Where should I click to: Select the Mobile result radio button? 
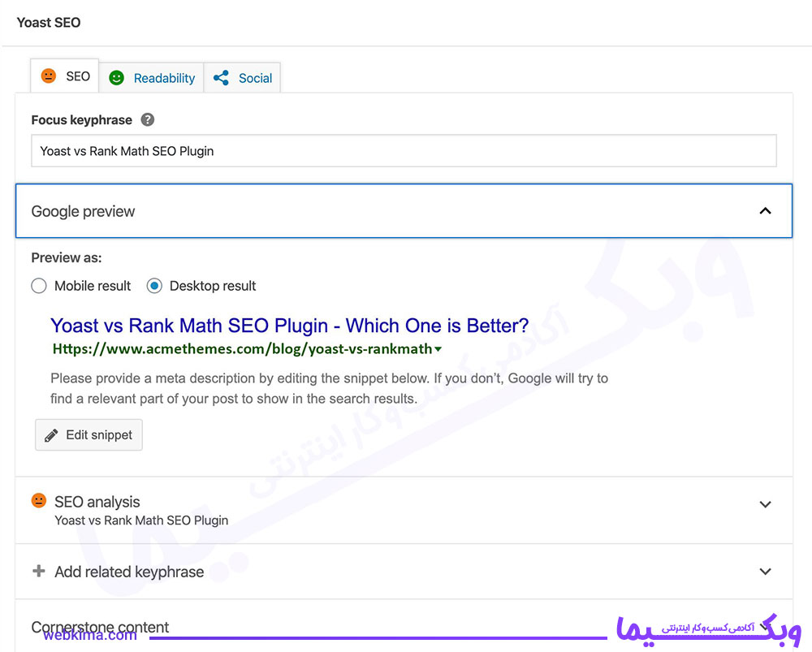point(39,286)
